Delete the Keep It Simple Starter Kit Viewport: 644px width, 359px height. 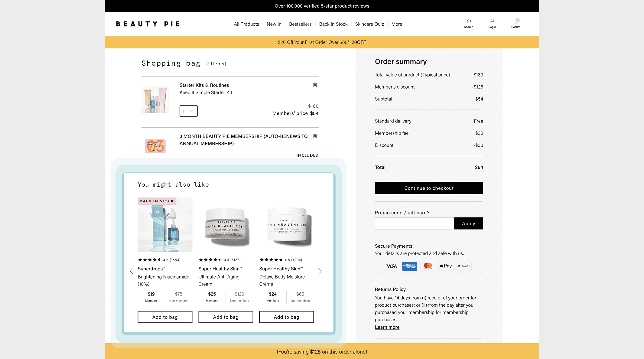tap(315, 85)
